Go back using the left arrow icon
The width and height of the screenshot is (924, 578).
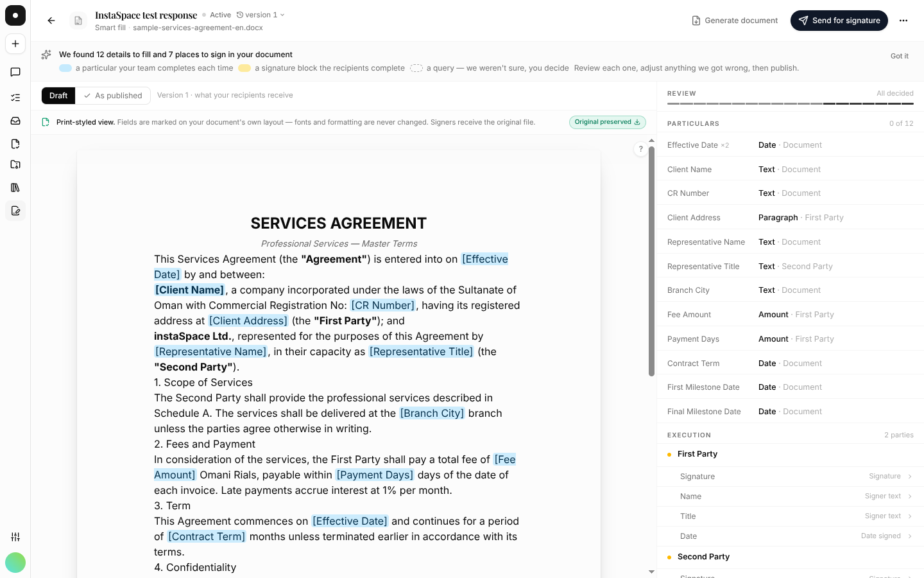[x=51, y=21]
